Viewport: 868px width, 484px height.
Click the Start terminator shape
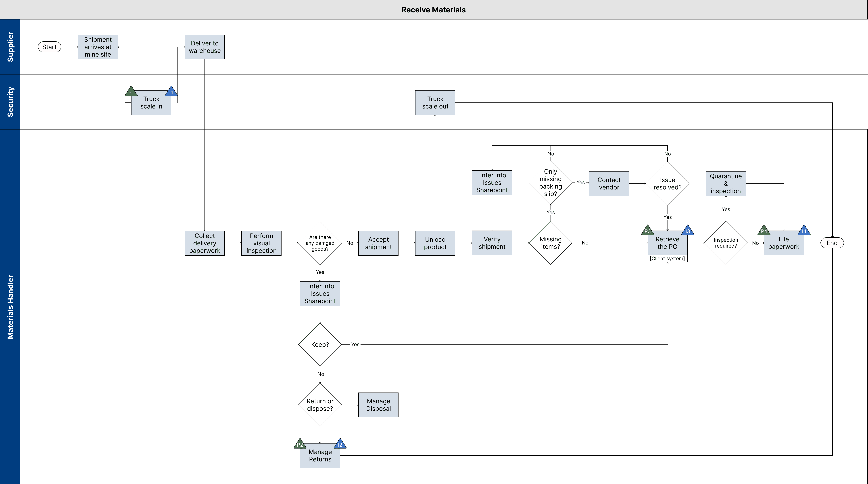[50, 47]
